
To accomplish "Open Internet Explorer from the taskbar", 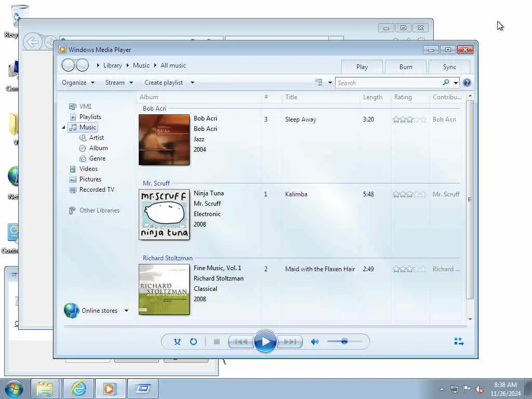I will pyautogui.click(x=78, y=389).
